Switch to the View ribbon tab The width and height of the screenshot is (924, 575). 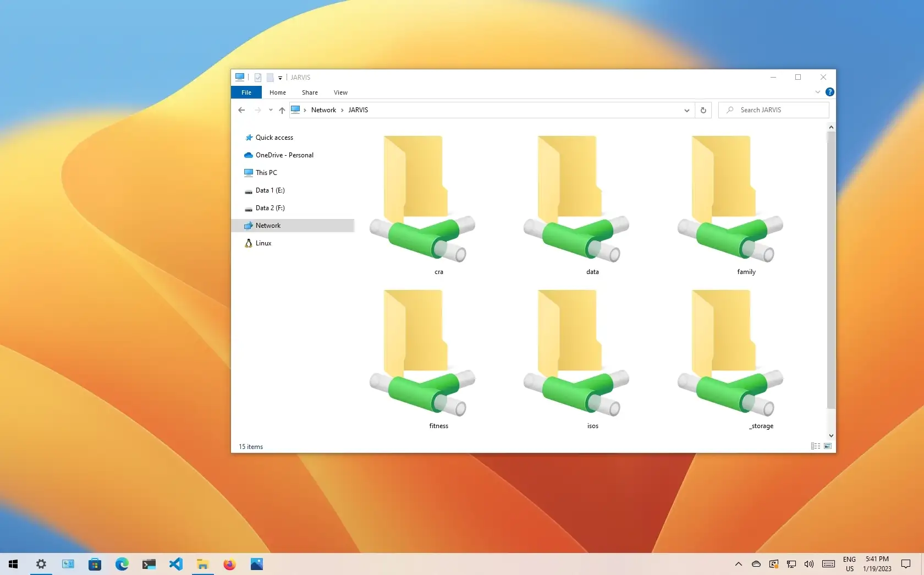pos(340,92)
